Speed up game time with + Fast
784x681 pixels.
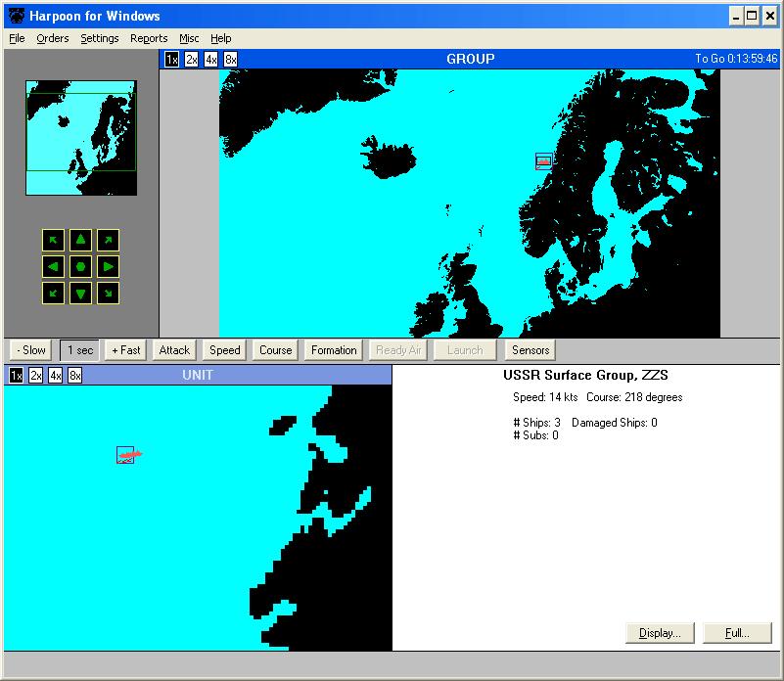pyautogui.click(x=126, y=350)
